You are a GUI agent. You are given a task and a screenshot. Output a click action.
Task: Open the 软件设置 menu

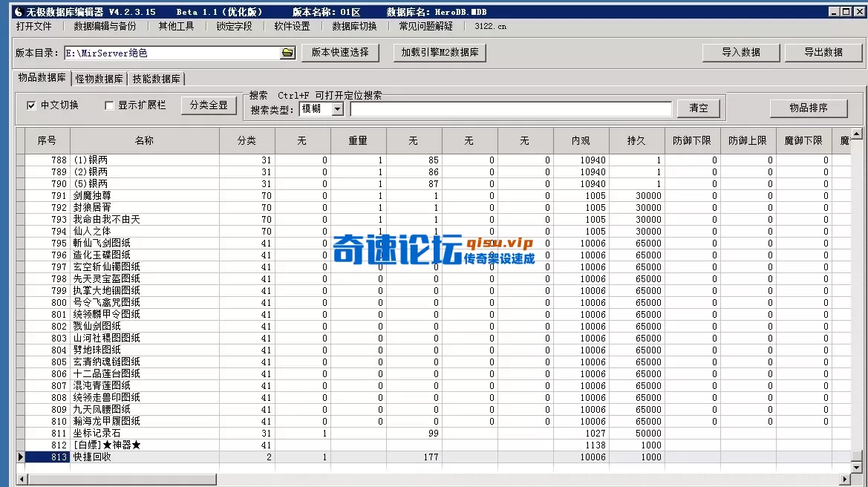click(x=292, y=26)
